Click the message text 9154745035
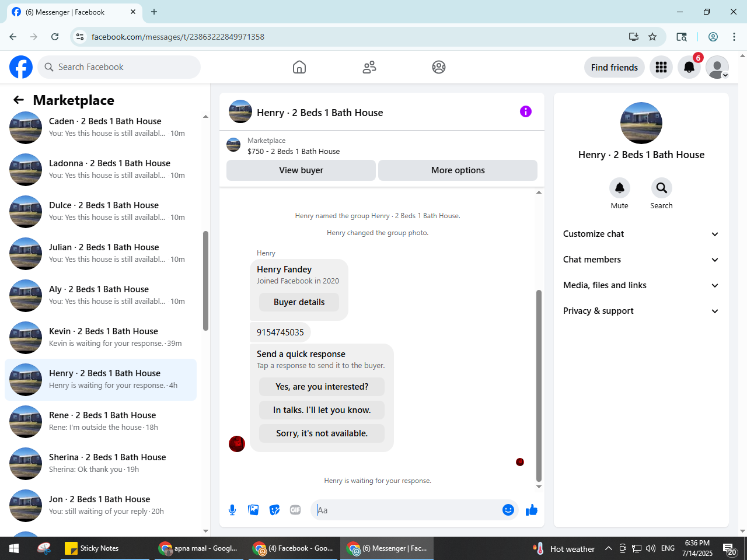Viewport: 747px width, 560px height. pyautogui.click(x=280, y=332)
